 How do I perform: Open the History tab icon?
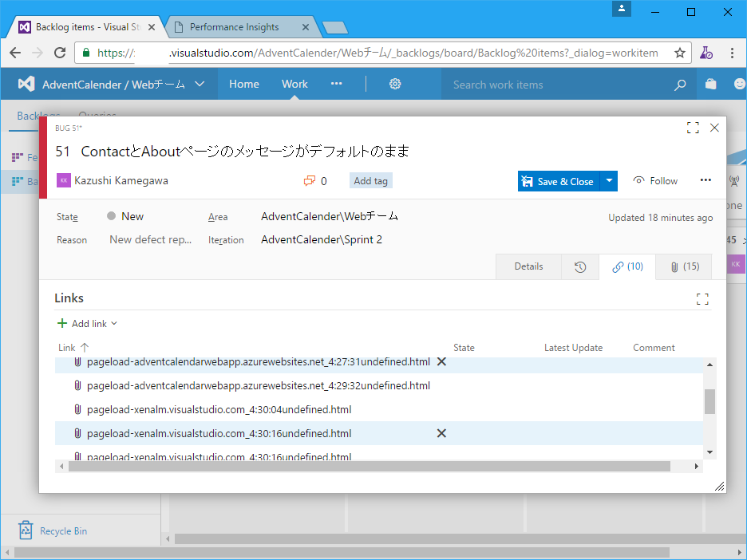pos(579,266)
